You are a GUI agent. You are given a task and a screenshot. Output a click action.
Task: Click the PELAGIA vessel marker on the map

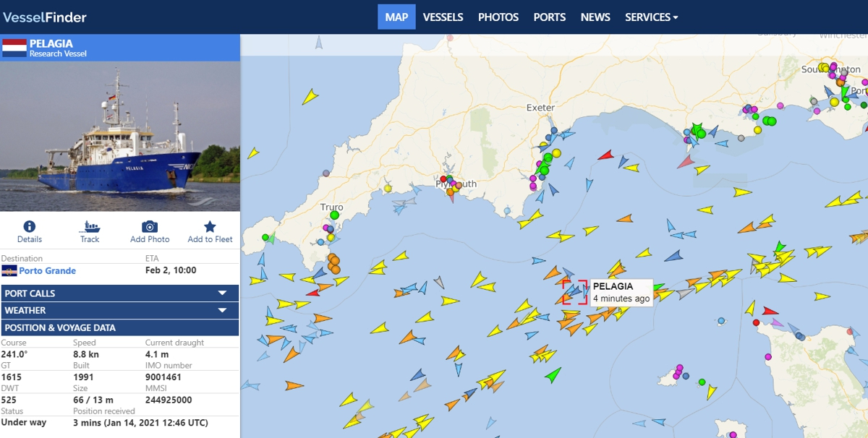click(x=575, y=290)
